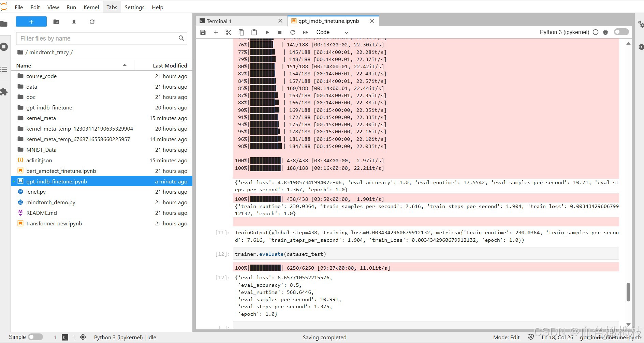Viewport: 644px width, 343px height.
Task: Select the lenet.py file
Action: click(x=102, y=192)
